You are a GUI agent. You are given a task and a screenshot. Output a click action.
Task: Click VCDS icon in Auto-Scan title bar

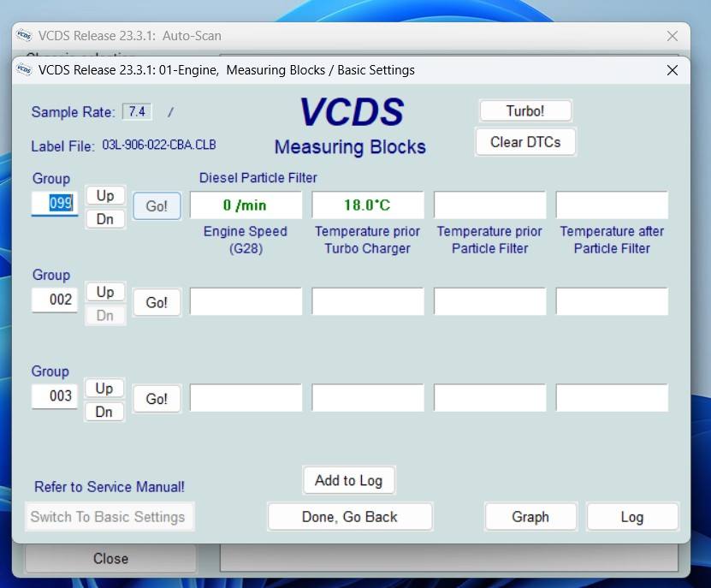click(x=24, y=35)
